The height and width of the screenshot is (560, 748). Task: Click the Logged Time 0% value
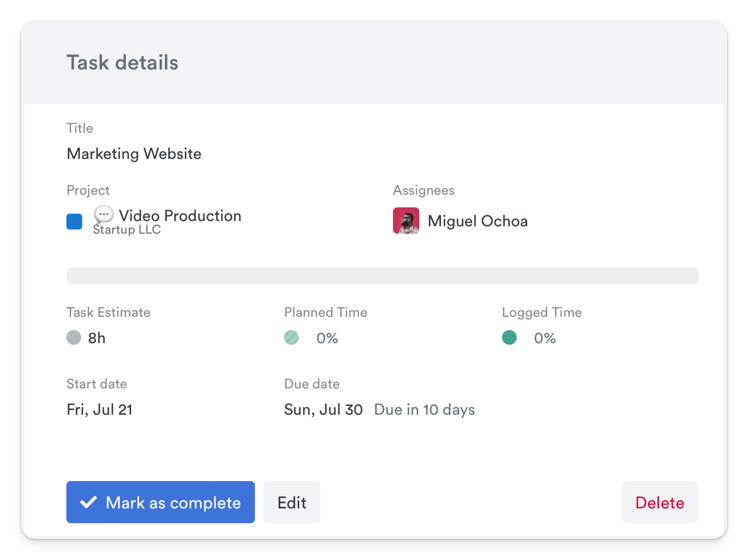point(545,338)
